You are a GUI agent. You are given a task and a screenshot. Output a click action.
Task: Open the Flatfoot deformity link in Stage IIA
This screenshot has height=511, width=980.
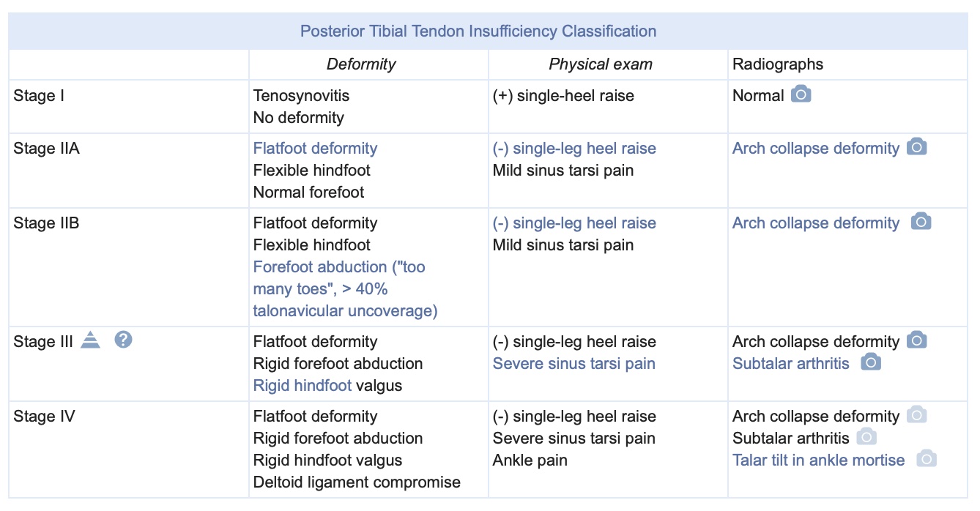315,149
